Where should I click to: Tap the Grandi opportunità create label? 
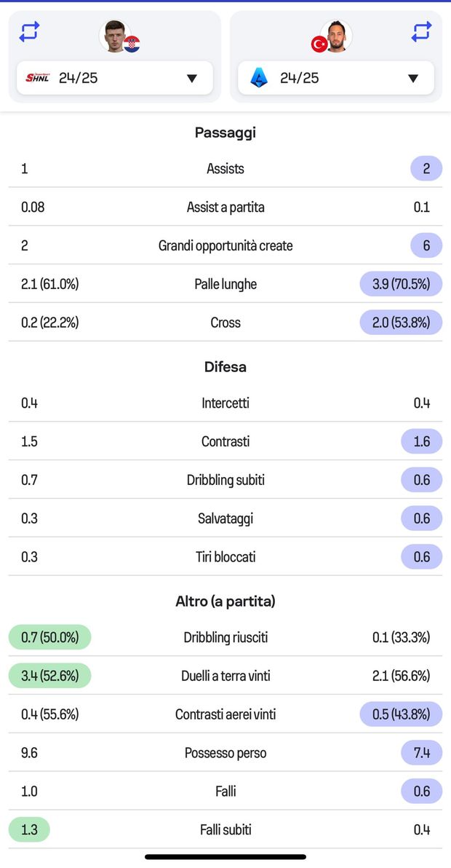225,245
